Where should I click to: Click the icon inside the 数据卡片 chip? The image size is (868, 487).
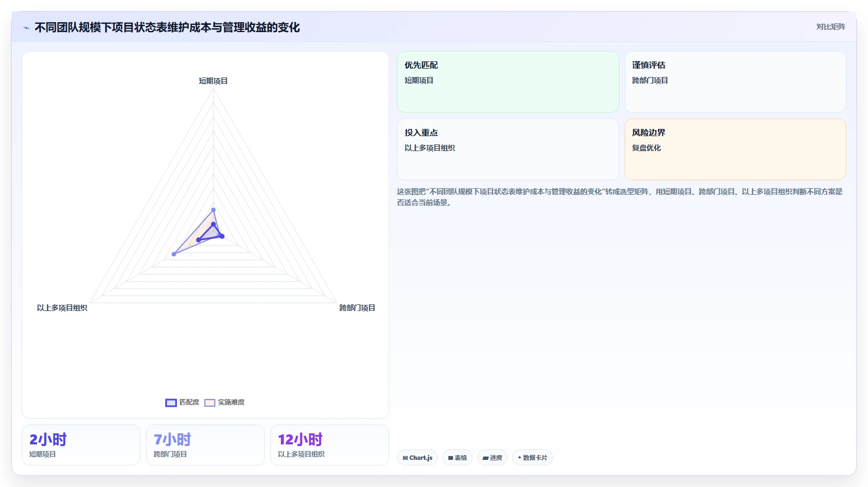pyautogui.click(x=520, y=458)
